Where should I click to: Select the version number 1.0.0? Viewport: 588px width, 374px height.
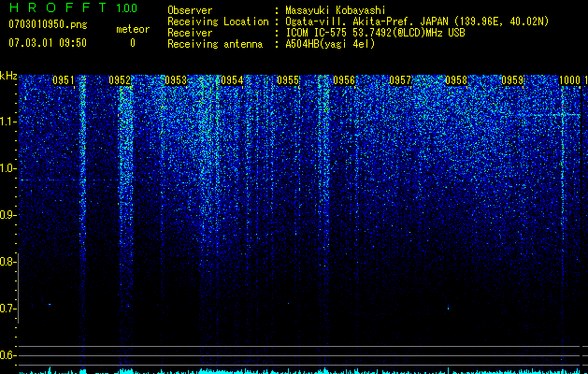[x=126, y=7]
